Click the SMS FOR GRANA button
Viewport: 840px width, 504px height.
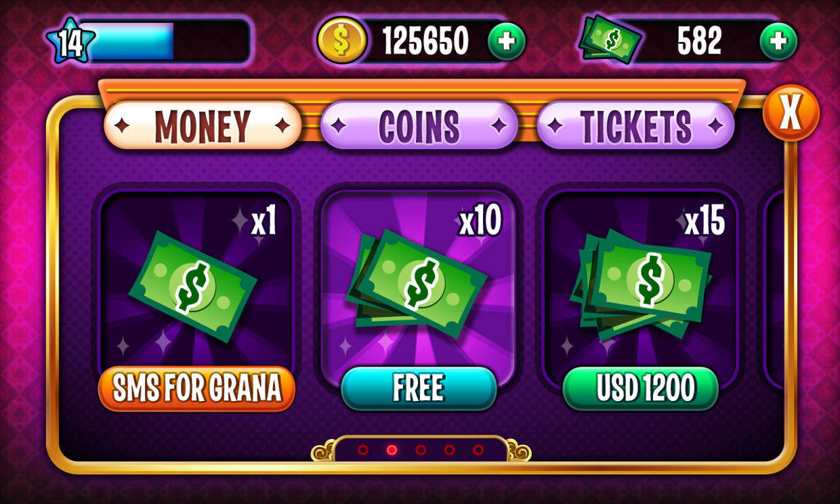pyautogui.click(x=196, y=388)
